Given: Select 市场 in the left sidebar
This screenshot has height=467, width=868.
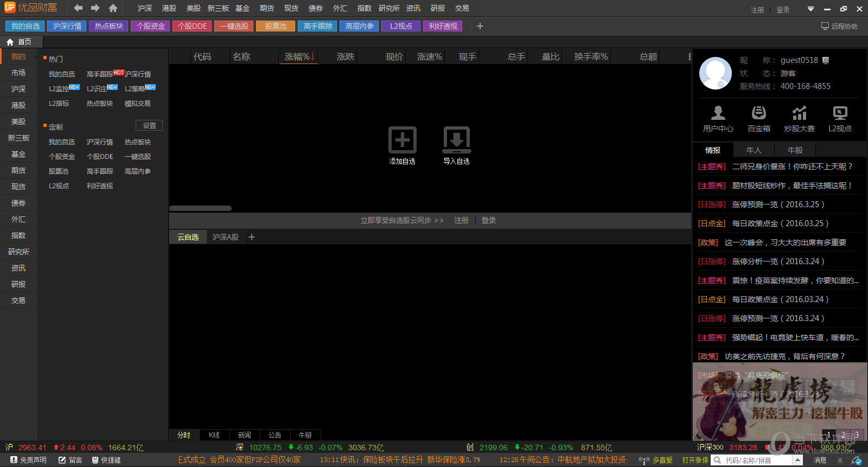Looking at the screenshot, I should pyautogui.click(x=18, y=73).
